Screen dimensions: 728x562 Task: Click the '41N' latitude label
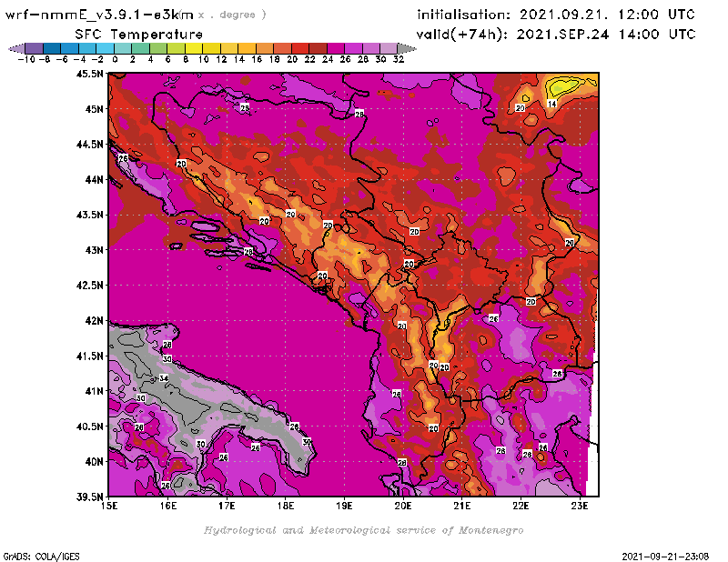coord(95,391)
